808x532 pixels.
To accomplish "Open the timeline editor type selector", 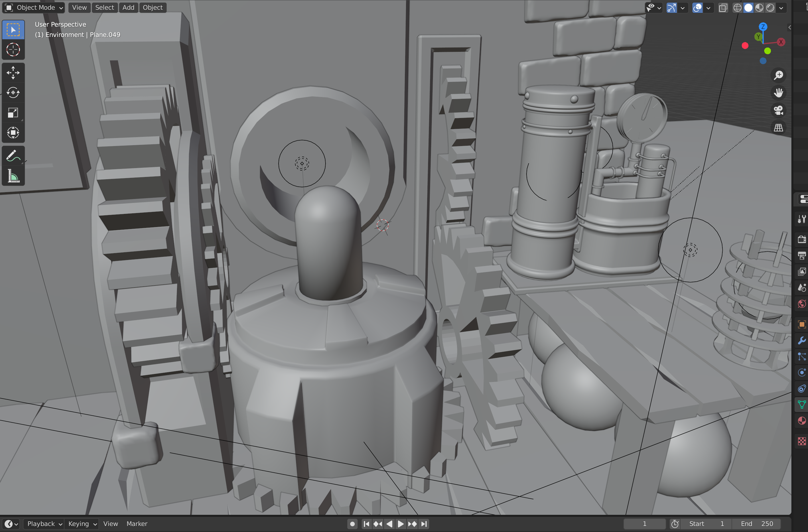I will pos(11,524).
